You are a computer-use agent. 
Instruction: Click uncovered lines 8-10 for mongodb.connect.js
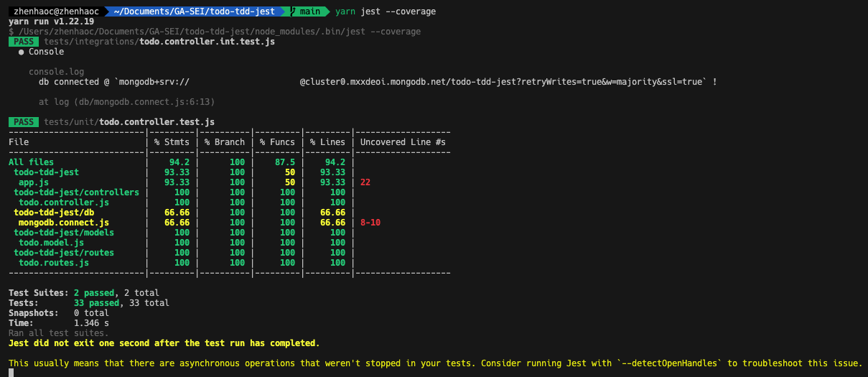coord(370,223)
